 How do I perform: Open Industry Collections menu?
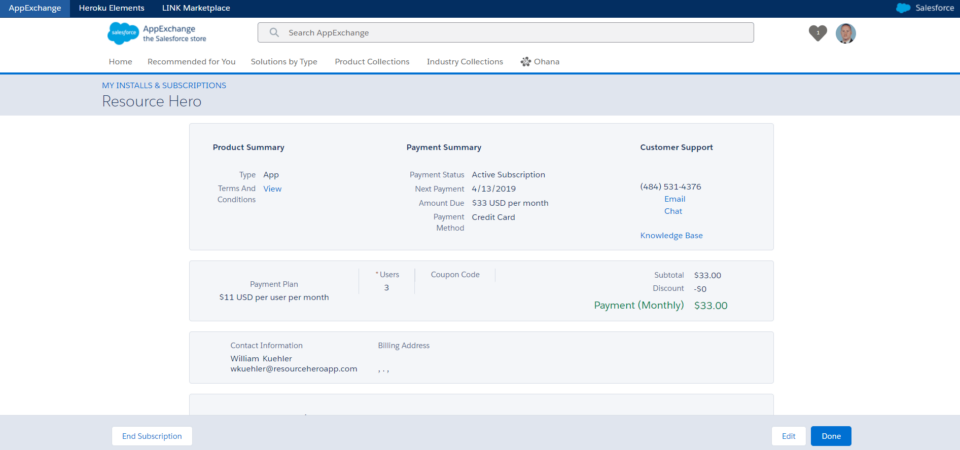point(465,62)
